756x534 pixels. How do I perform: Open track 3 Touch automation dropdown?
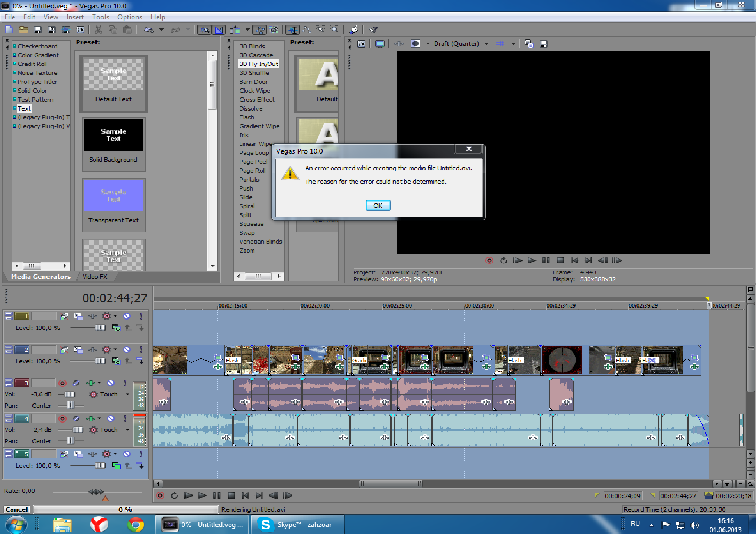pos(127,394)
